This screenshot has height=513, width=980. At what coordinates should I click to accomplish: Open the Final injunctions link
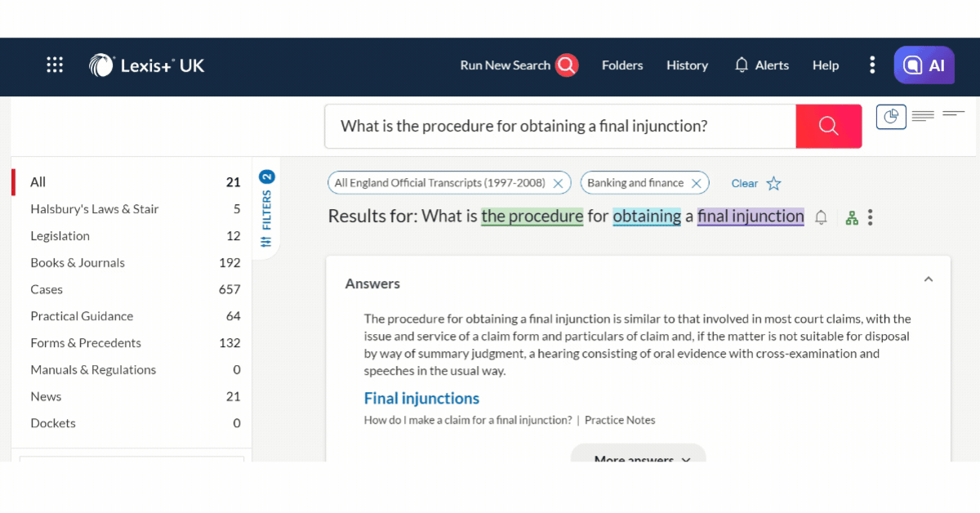[x=421, y=399]
